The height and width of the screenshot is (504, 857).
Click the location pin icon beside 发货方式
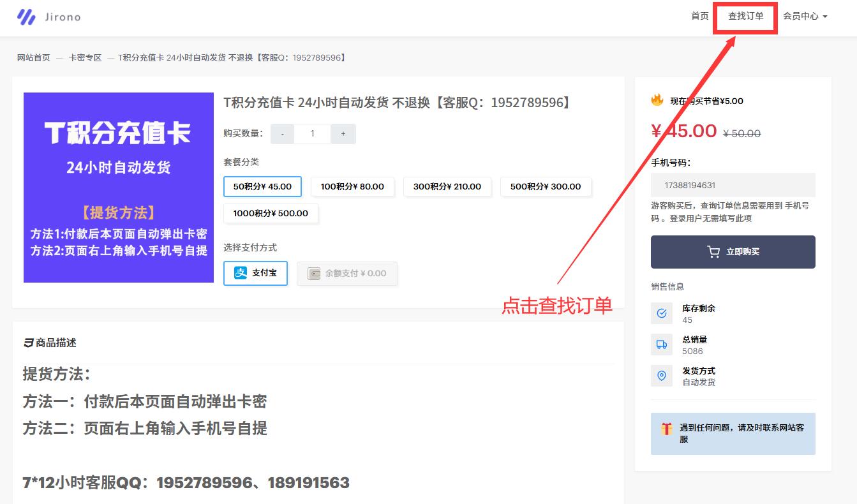point(662,376)
